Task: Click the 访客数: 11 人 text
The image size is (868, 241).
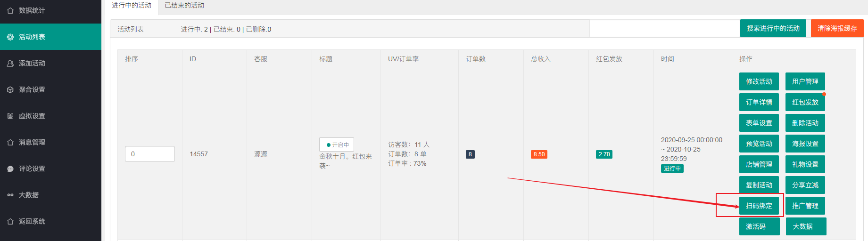Action: (409, 145)
